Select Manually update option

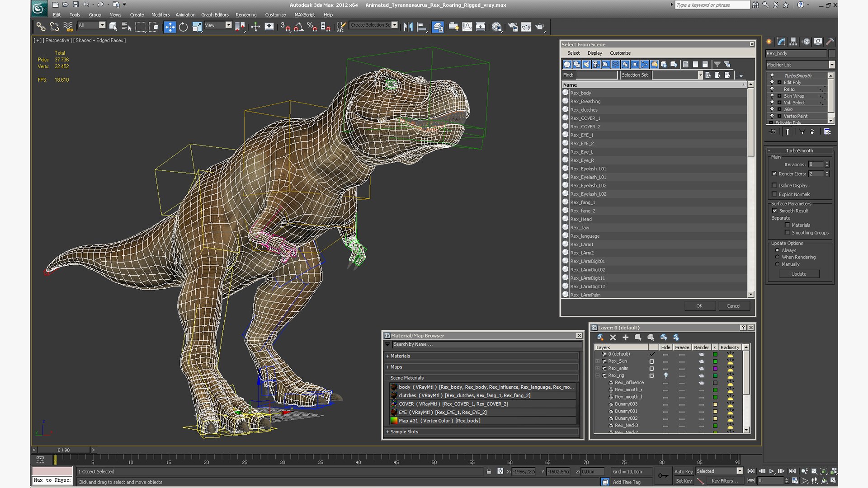[x=777, y=264]
